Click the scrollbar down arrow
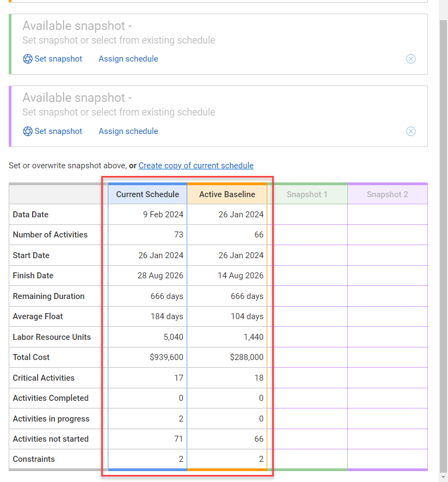The height and width of the screenshot is (482, 448). (x=442, y=477)
